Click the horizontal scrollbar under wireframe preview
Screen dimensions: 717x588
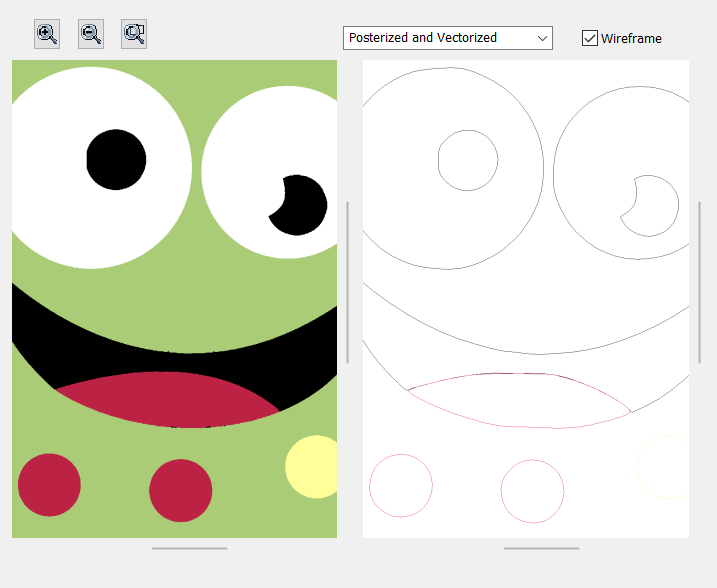(x=541, y=548)
